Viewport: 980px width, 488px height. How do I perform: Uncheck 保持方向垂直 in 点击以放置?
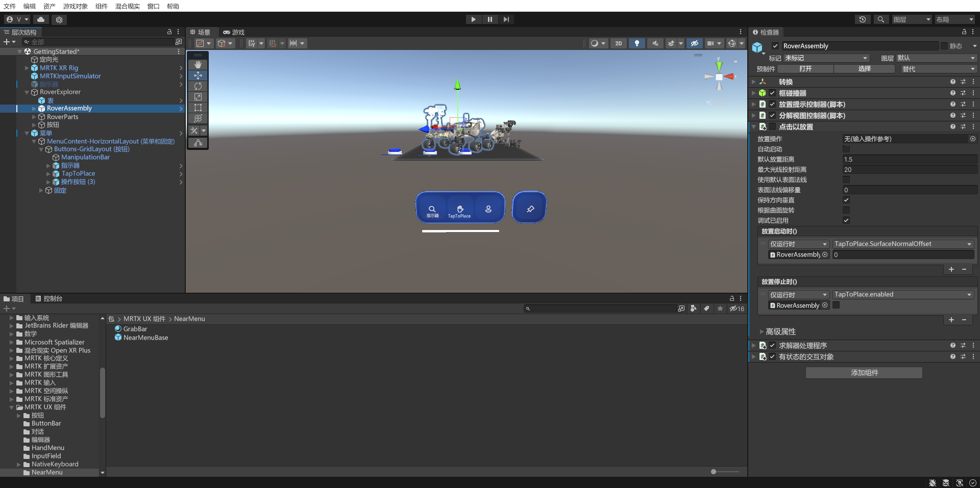(846, 200)
